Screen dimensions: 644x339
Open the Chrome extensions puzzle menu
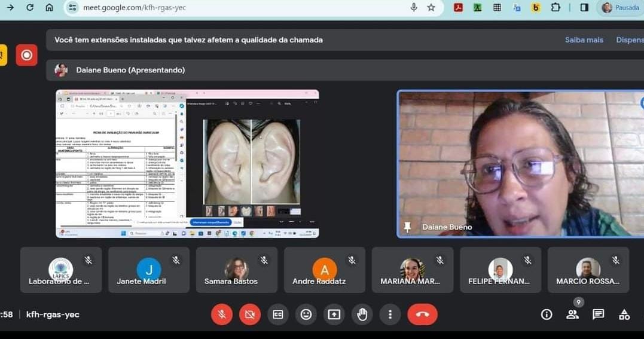tap(556, 7)
